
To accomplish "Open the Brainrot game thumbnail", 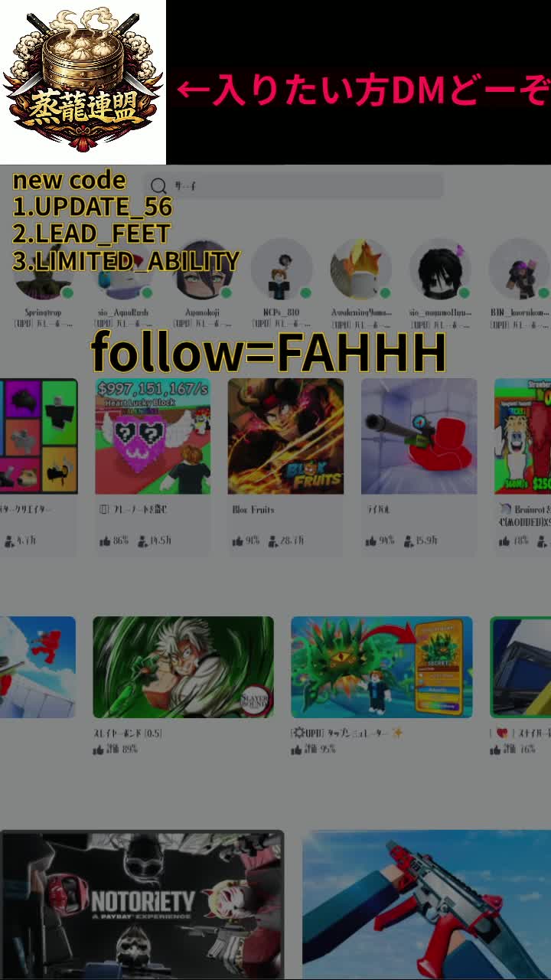I will point(523,436).
